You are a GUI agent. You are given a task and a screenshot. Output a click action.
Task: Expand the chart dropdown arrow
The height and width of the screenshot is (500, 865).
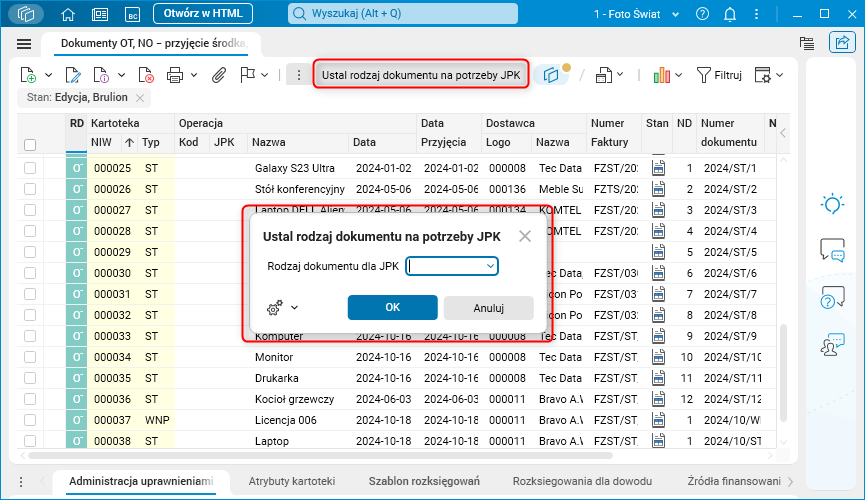[x=679, y=75]
